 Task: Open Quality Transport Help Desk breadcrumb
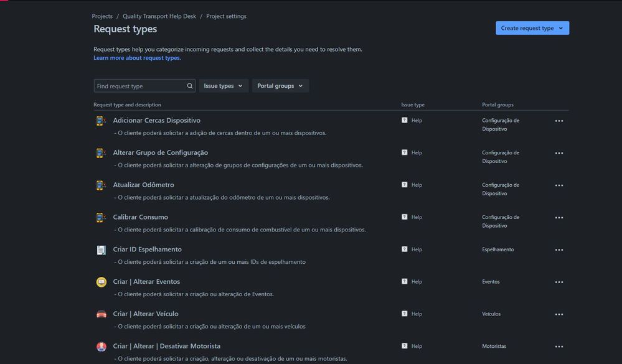(x=159, y=16)
